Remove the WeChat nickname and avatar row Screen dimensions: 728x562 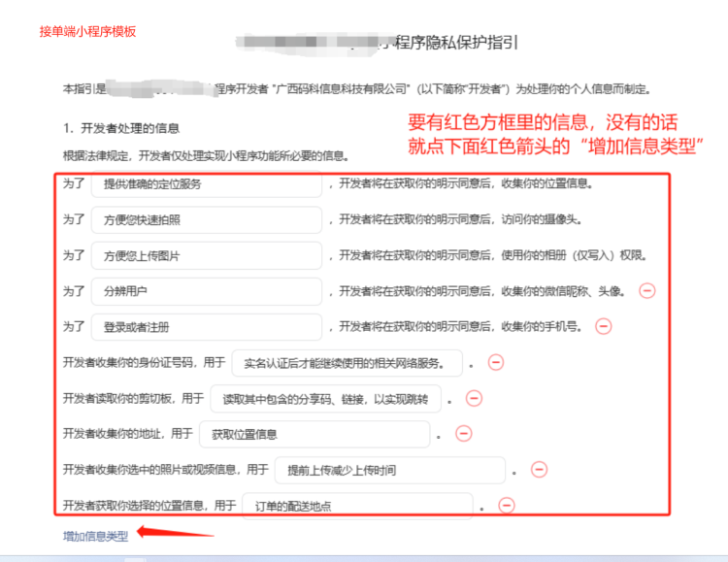[646, 290]
